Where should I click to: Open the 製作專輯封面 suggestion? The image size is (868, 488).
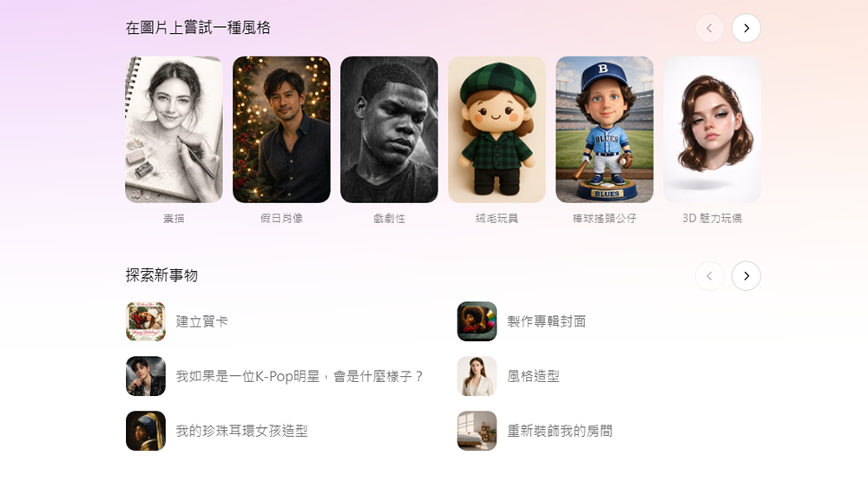click(546, 321)
